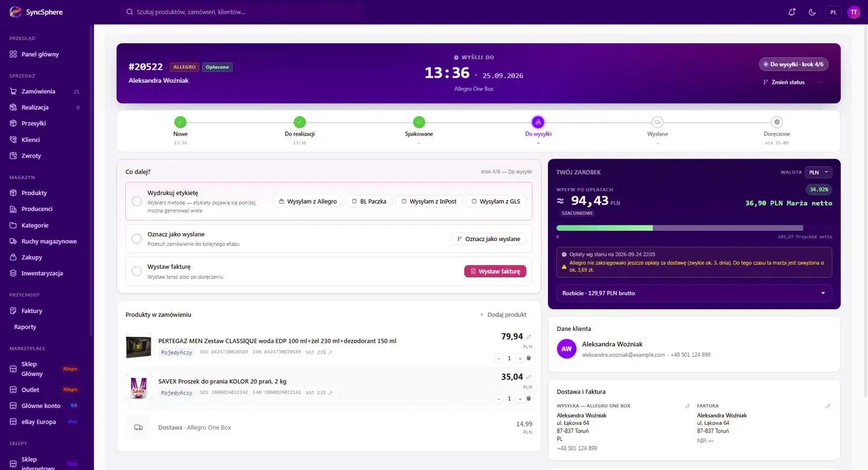868x470 pixels.
Task: Edit the Faktura address pencil icon
Action: pyautogui.click(x=828, y=406)
